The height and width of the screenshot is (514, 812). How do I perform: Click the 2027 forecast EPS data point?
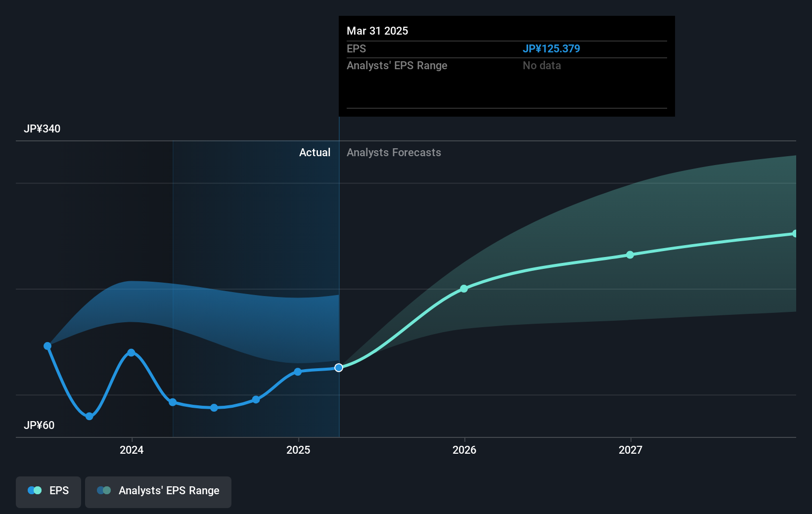click(630, 255)
